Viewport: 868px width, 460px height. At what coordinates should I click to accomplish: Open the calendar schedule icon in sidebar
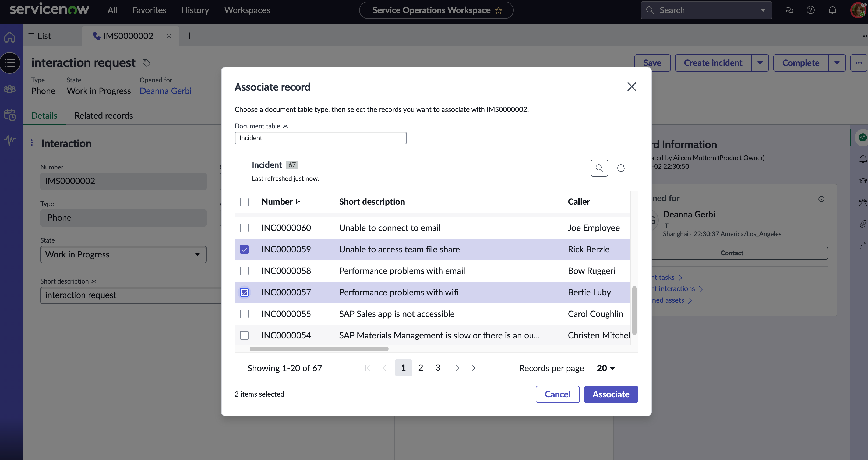(10, 115)
